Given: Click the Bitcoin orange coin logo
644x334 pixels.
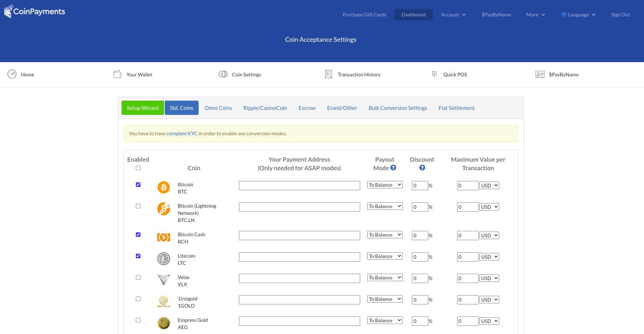Looking at the screenshot, I should click(x=164, y=187).
